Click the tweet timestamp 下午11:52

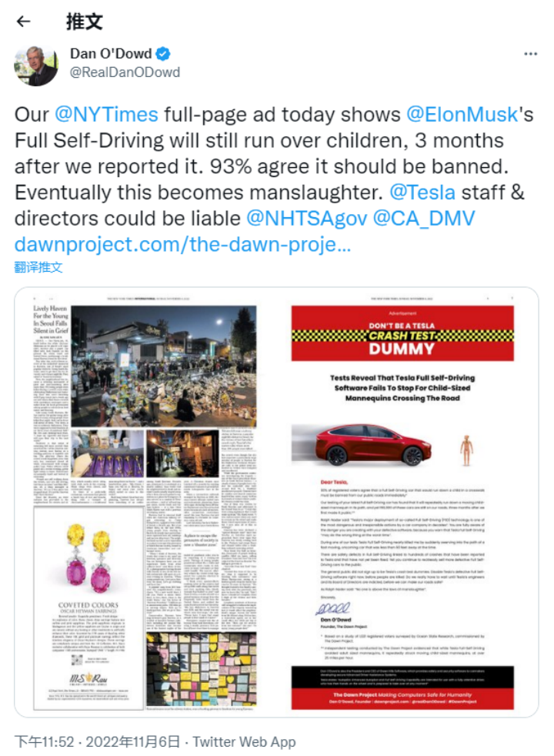click(x=45, y=742)
